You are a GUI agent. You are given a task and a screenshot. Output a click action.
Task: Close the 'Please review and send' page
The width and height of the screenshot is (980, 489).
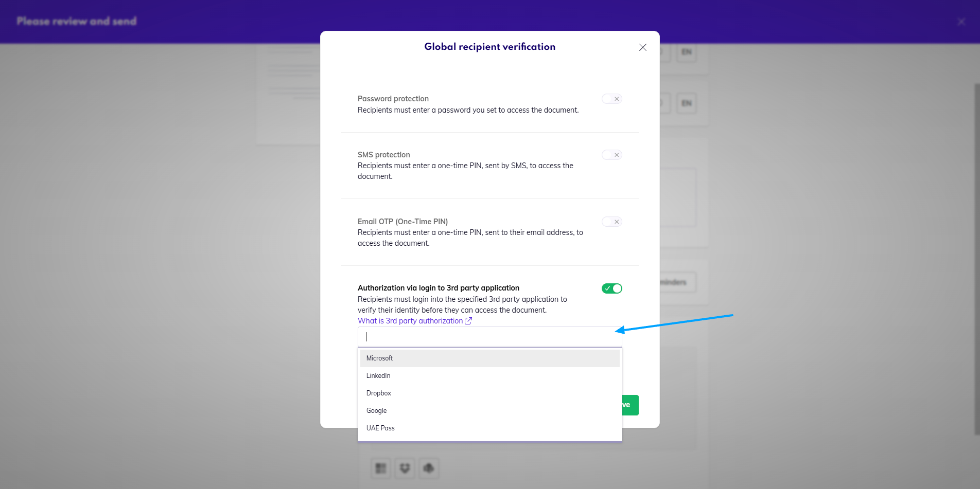[x=961, y=22]
